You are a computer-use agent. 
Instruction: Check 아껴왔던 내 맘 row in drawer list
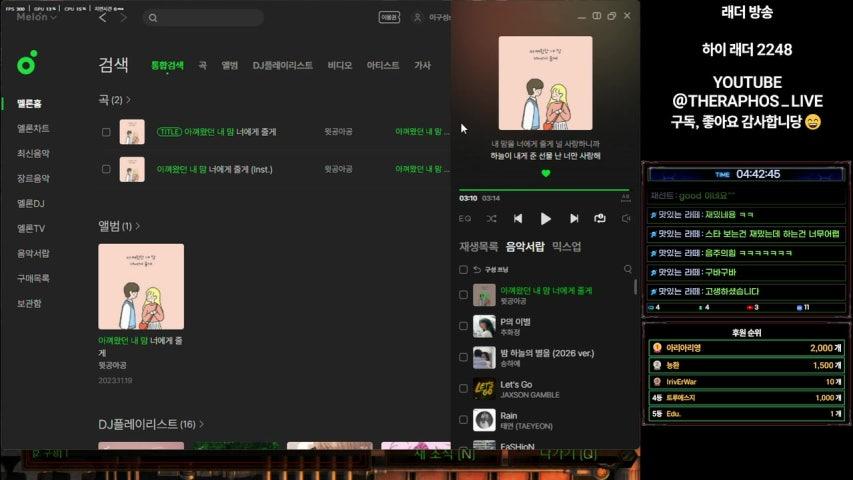463,295
